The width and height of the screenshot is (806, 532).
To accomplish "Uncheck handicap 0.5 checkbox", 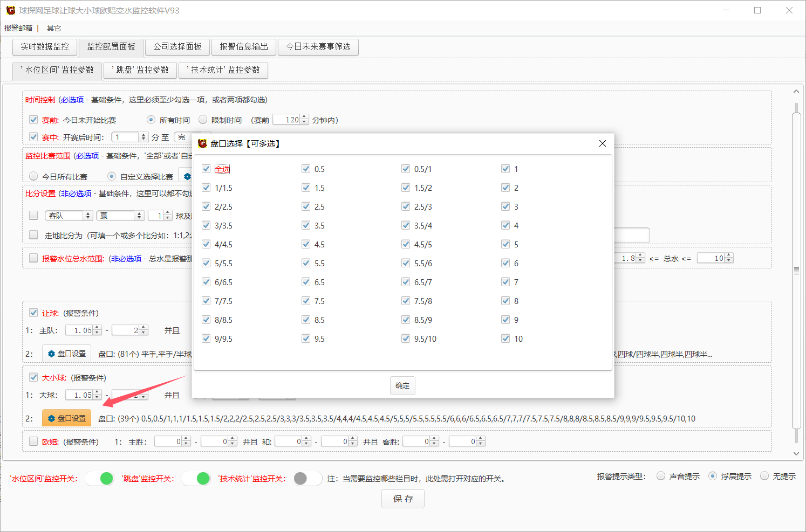I will (306, 169).
